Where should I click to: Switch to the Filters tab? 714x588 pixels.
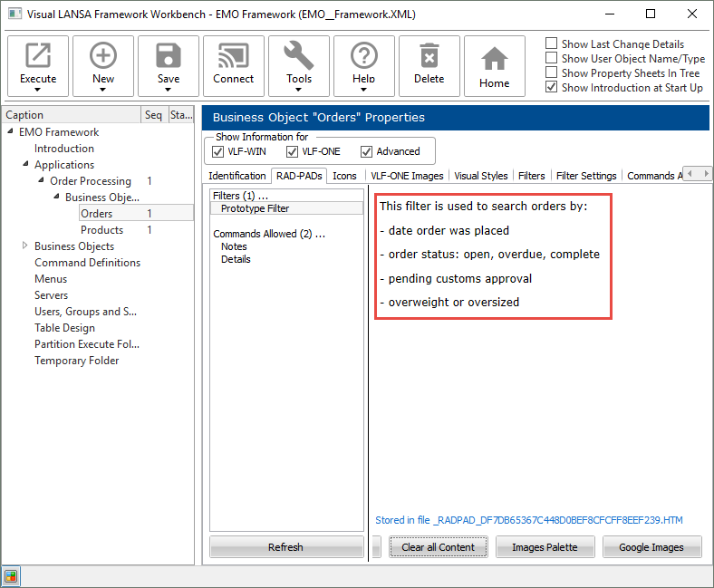531,176
